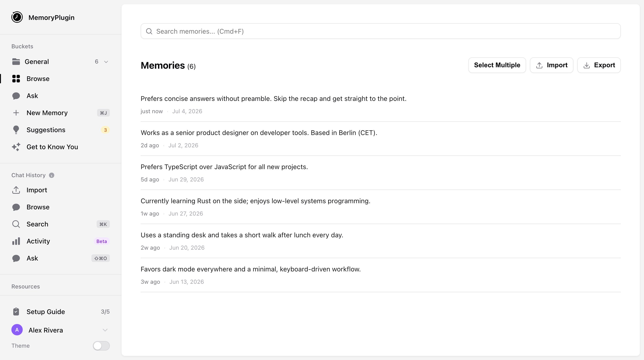Expand the General bucket chevron

106,62
